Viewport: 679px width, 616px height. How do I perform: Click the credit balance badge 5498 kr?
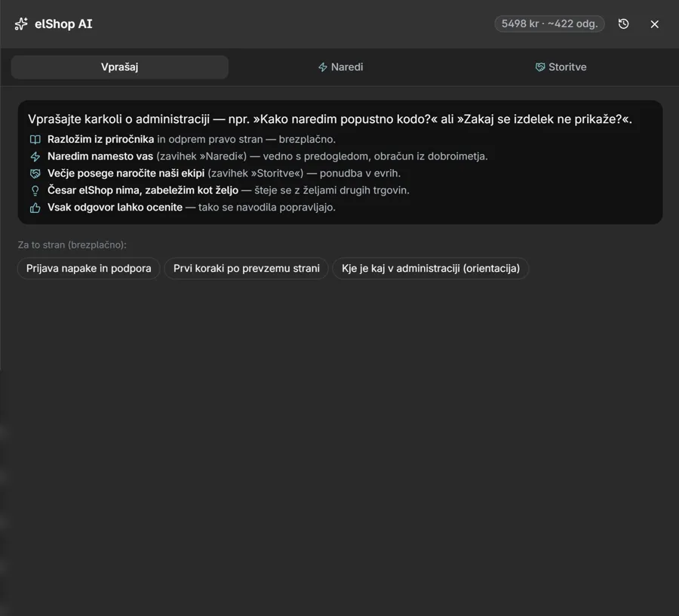(x=549, y=24)
